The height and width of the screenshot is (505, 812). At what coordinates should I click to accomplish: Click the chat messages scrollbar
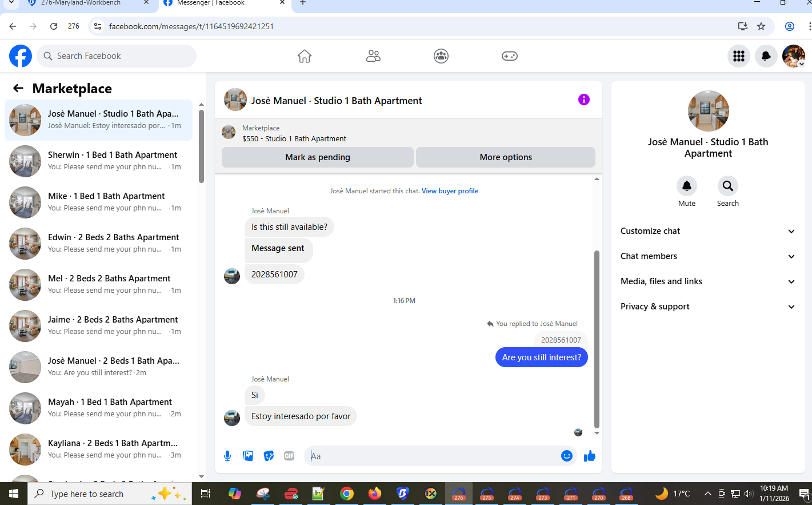pyautogui.click(x=597, y=339)
